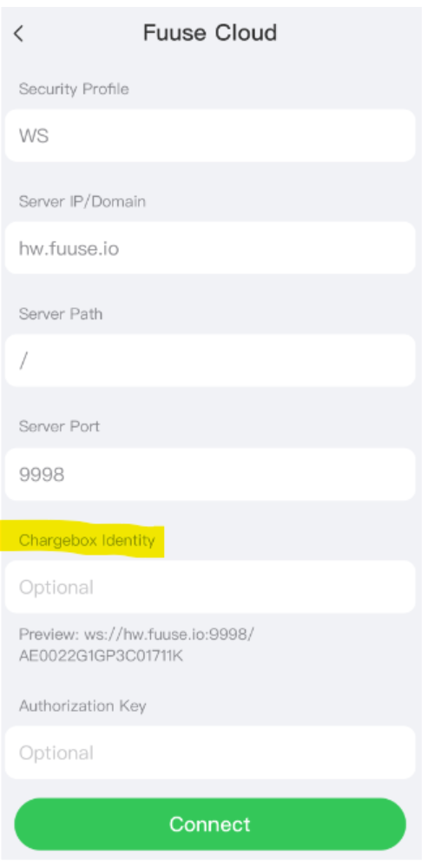Tap the AE0022G1GP3C01711K serial text

(101, 656)
